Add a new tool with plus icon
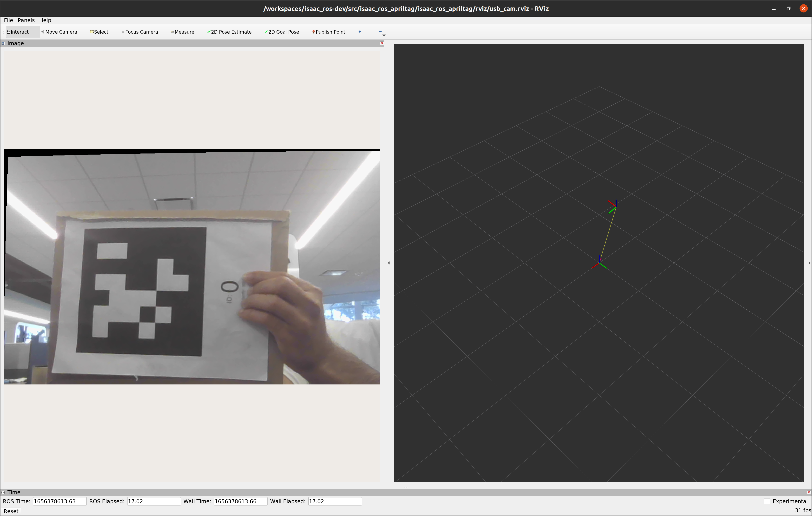Image resolution: width=812 pixels, height=516 pixels. click(x=360, y=32)
